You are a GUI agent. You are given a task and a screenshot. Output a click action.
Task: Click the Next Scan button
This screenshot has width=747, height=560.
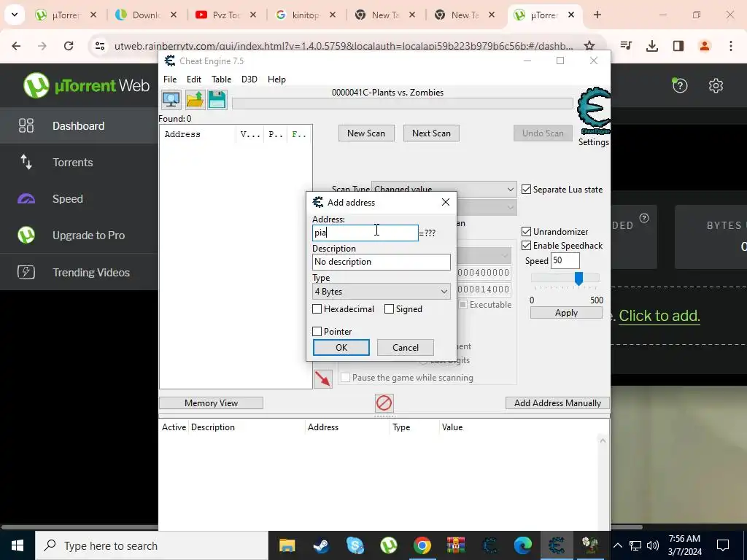pos(431,133)
